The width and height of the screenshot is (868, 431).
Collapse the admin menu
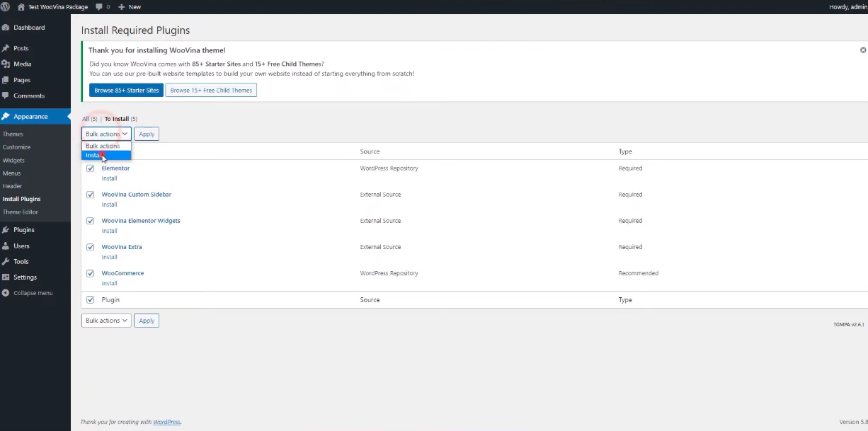tap(27, 293)
